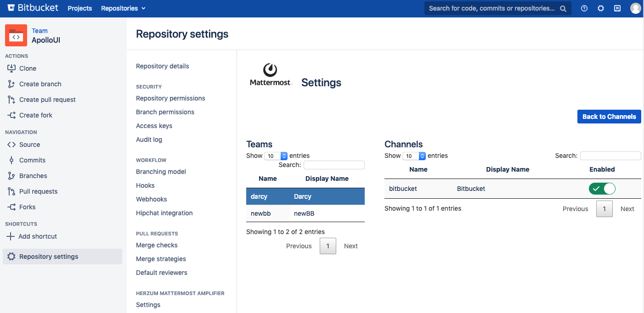The width and height of the screenshot is (644, 313).
Task: Click the Create pull request icon
Action: pos(11,100)
